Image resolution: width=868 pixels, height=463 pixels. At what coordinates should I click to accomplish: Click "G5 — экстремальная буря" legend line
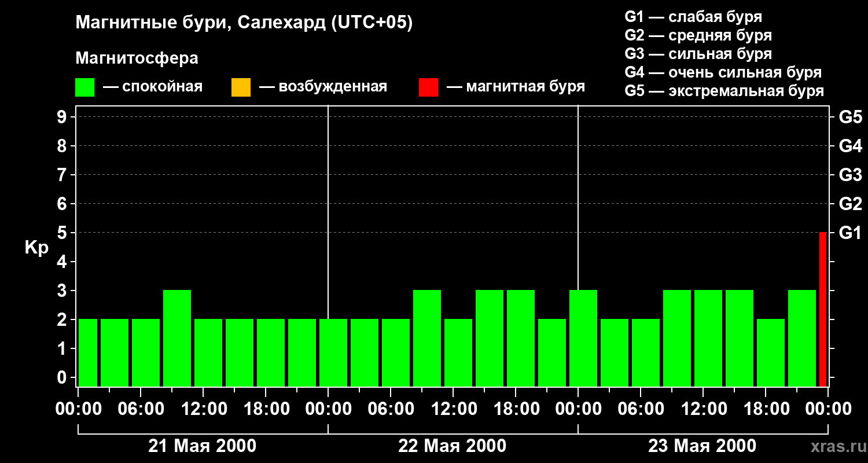[x=724, y=91]
